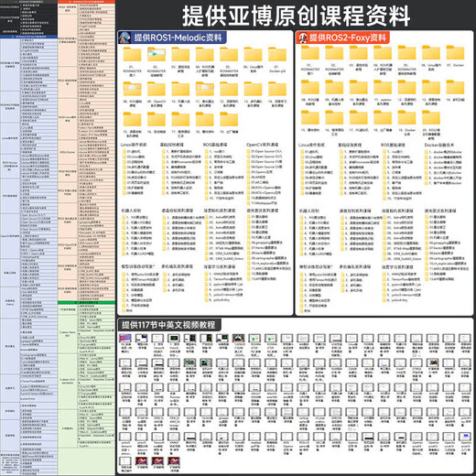This screenshot has width=476, height=476.
Task: Click ROS基础课程 heading in ROS1-Melodic panel
Action: click(x=215, y=145)
